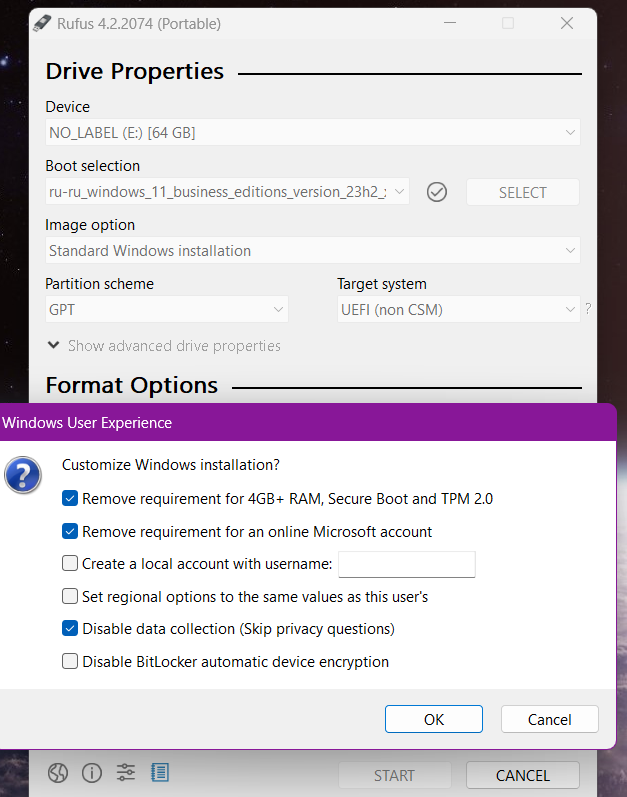
Task: Uncheck Remove requirement for 4GB+ RAM
Action: [70, 499]
